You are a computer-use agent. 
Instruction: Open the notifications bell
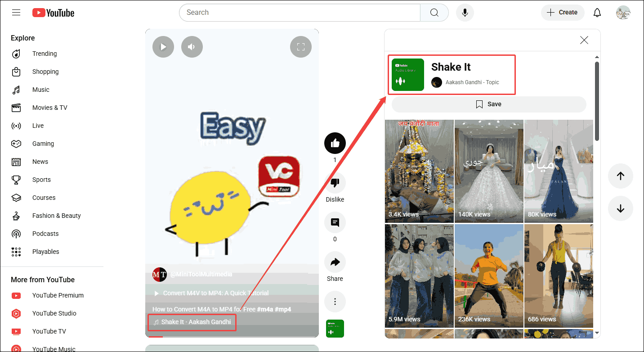tap(597, 13)
